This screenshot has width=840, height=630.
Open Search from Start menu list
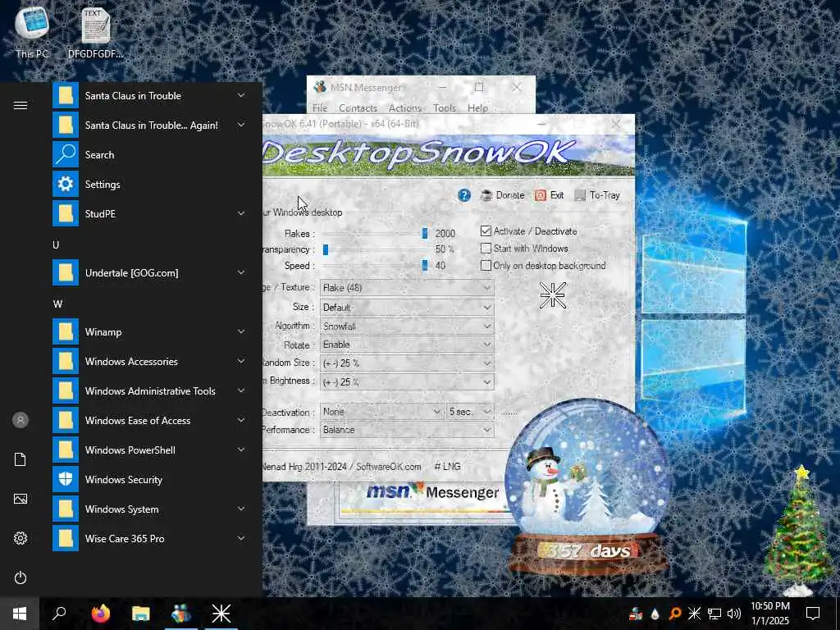[x=149, y=155]
